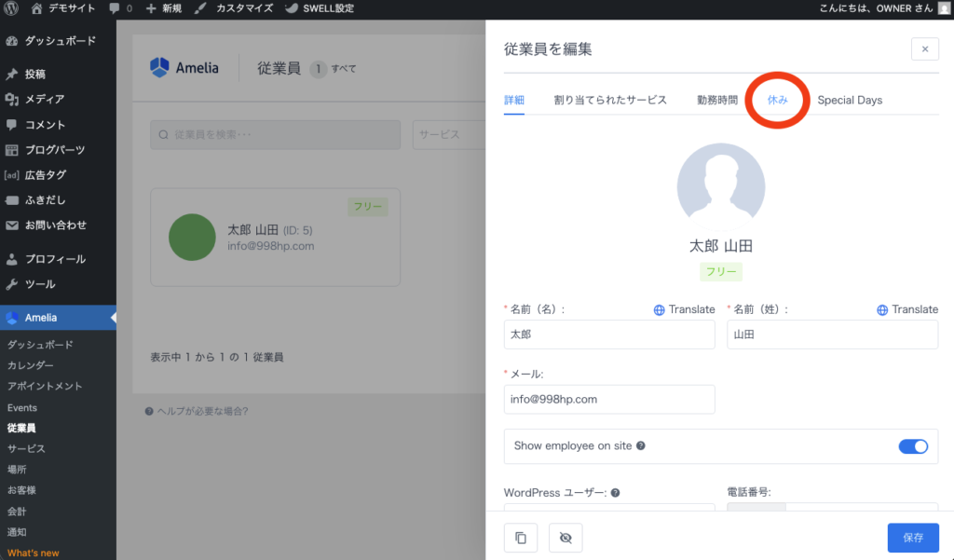This screenshot has height=560, width=954.
Task: Switch to the Special Days tab
Action: tap(850, 100)
